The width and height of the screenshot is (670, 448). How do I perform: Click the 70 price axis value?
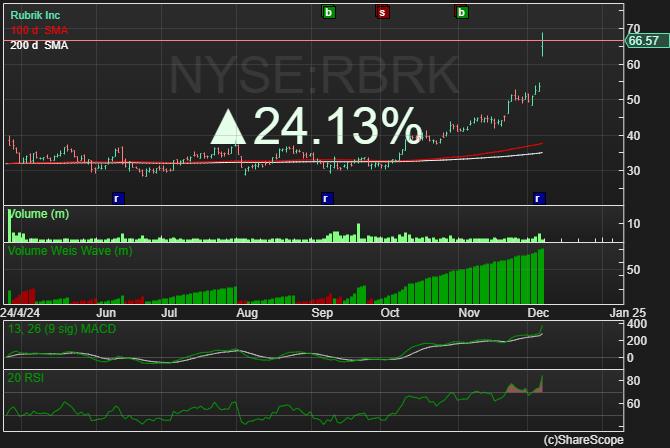click(x=633, y=29)
